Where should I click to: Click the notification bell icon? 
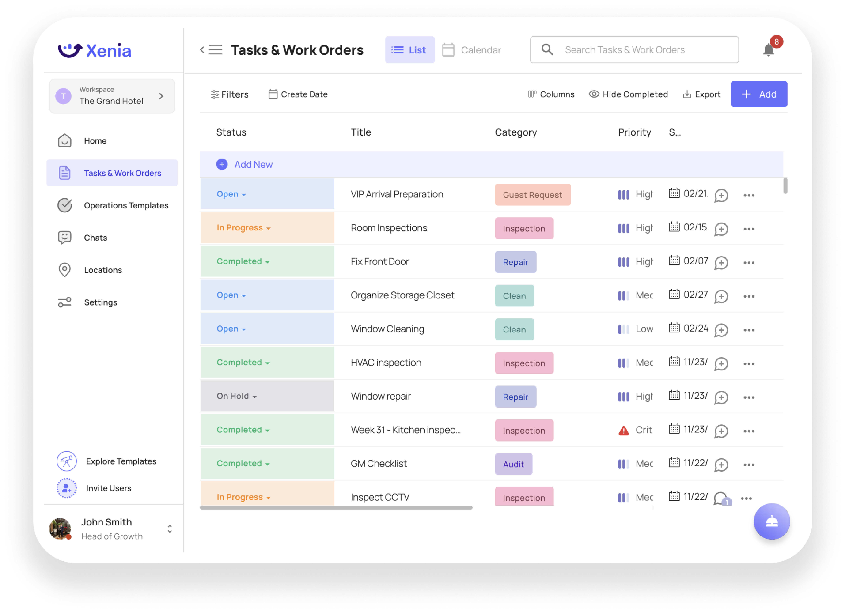click(768, 50)
